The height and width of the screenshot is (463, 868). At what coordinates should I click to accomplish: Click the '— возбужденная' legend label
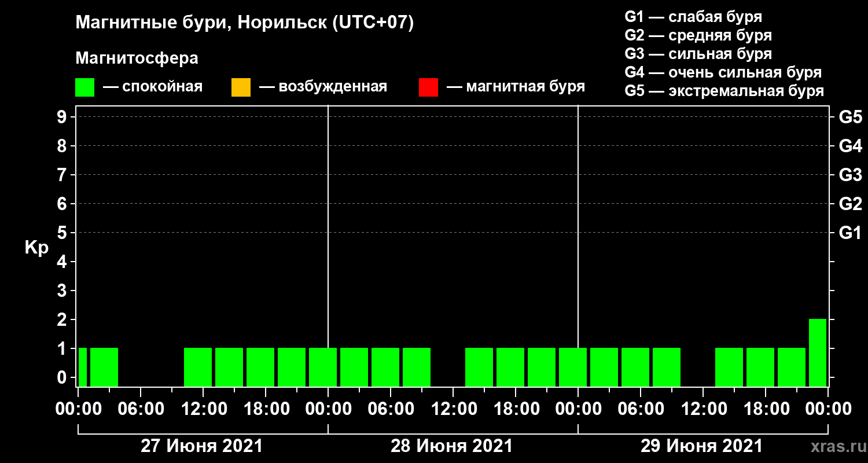coord(323,87)
